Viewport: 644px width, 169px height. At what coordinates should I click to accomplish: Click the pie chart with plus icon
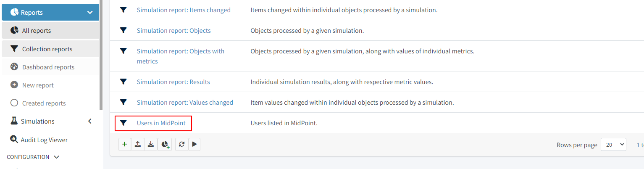tap(165, 144)
